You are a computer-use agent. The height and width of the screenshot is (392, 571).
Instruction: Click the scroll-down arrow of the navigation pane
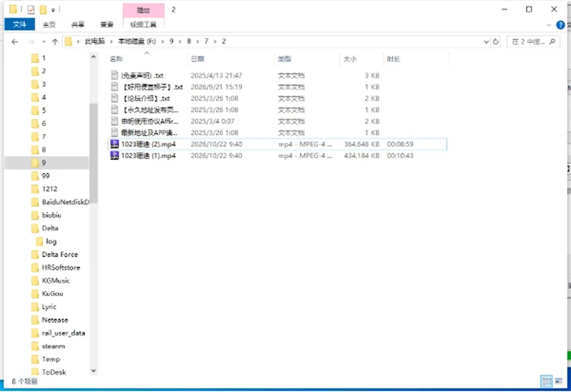[93, 371]
